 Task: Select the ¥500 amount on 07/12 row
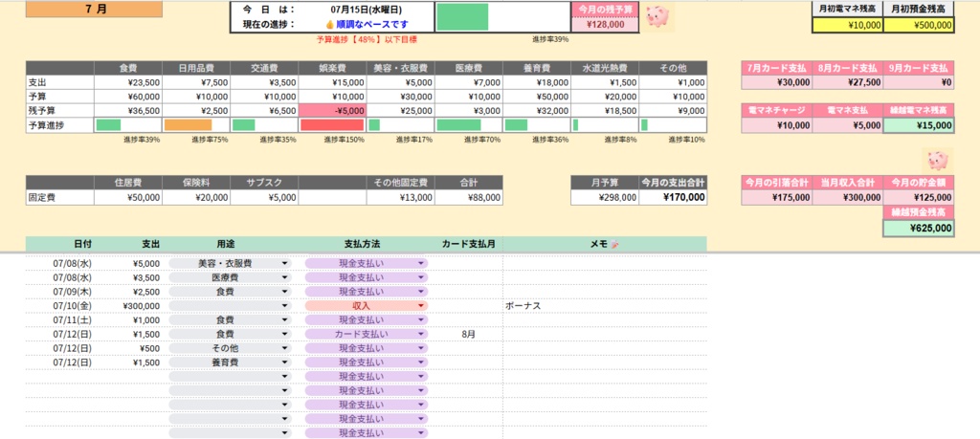click(128, 348)
